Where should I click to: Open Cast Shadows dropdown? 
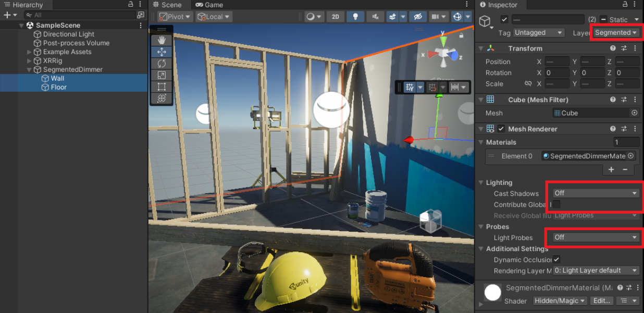[596, 193]
